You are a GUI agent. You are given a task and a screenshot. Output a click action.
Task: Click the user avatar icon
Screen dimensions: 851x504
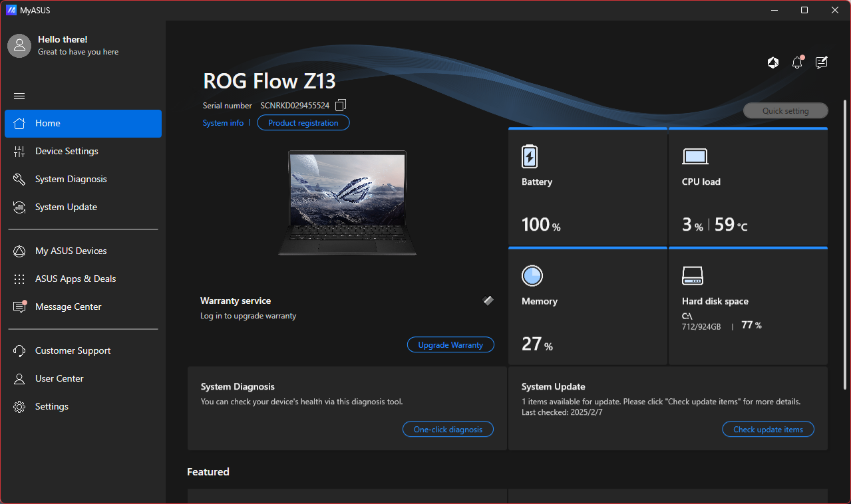pos(19,45)
